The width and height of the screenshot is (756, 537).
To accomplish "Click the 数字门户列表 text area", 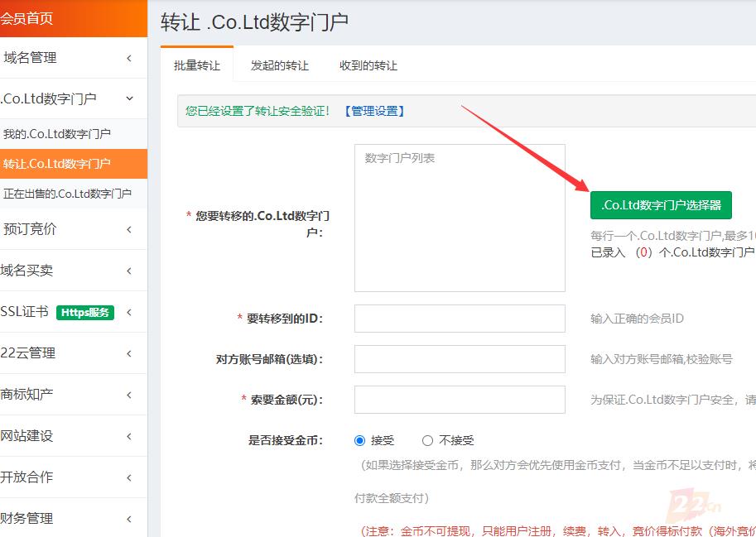I will click(x=460, y=218).
